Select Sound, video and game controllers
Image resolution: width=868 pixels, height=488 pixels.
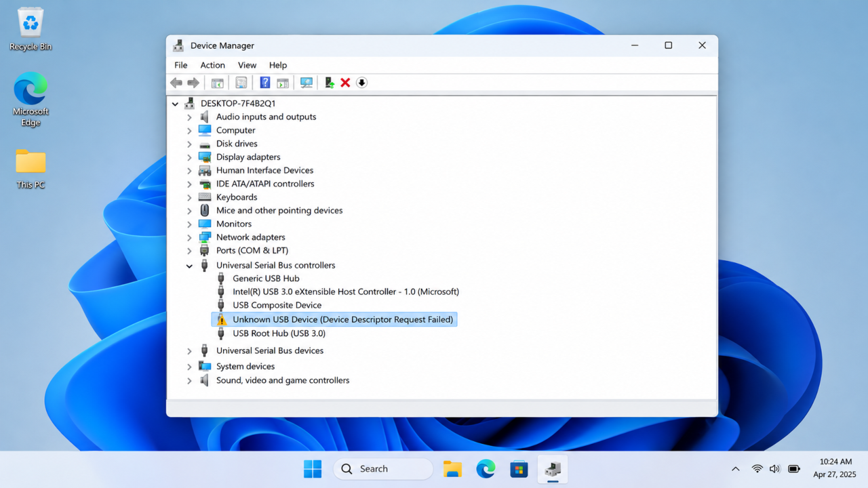[x=283, y=380]
